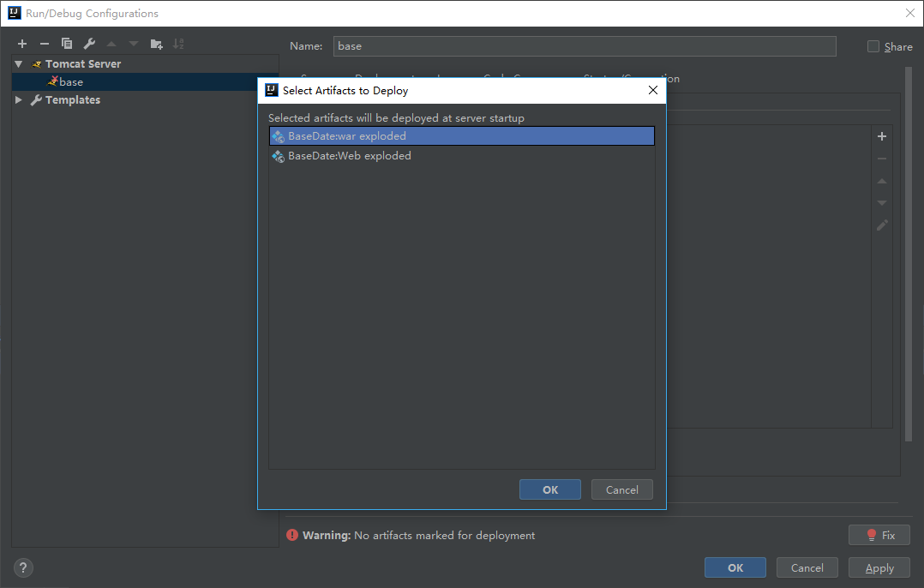Add new configuration with plus icon
The height and width of the screenshot is (588, 924).
[22, 44]
